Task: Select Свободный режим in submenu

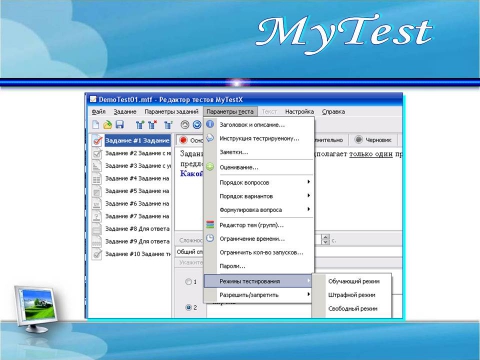Action: pos(353,309)
